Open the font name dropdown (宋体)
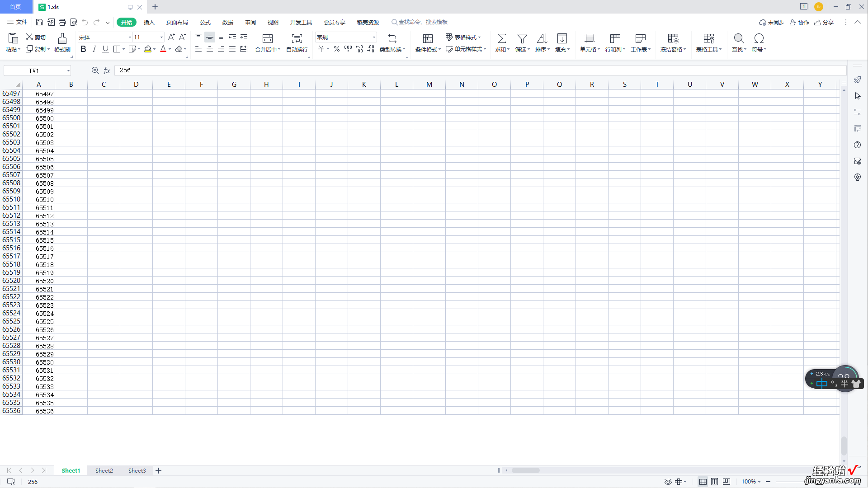 130,37
